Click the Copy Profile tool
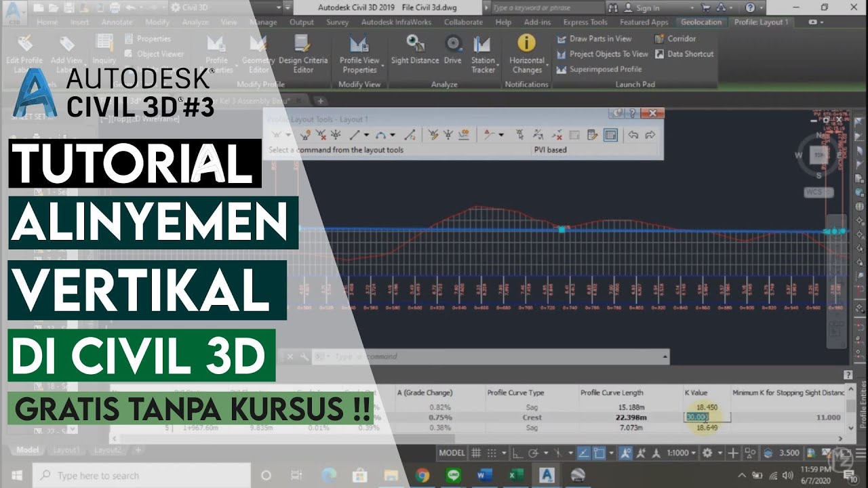The width and height of the screenshot is (868, 488). (x=465, y=135)
